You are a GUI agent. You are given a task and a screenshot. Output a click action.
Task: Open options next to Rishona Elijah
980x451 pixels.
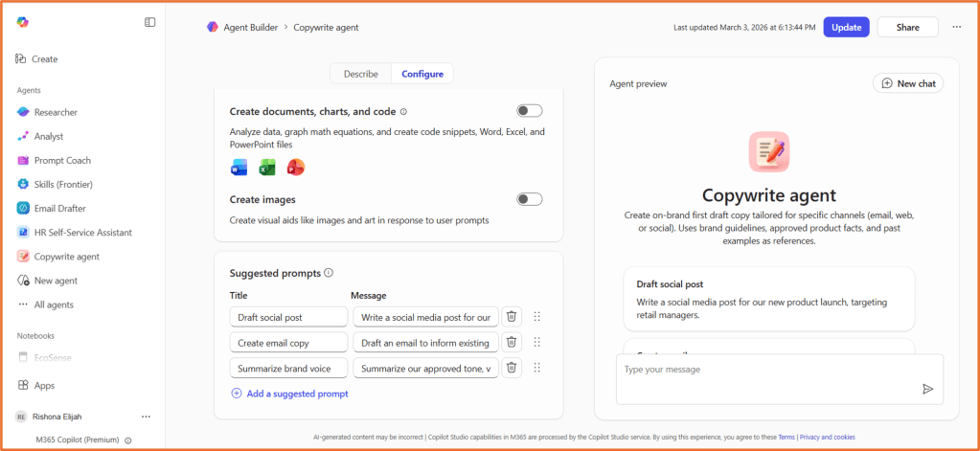pyautogui.click(x=146, y=417)
